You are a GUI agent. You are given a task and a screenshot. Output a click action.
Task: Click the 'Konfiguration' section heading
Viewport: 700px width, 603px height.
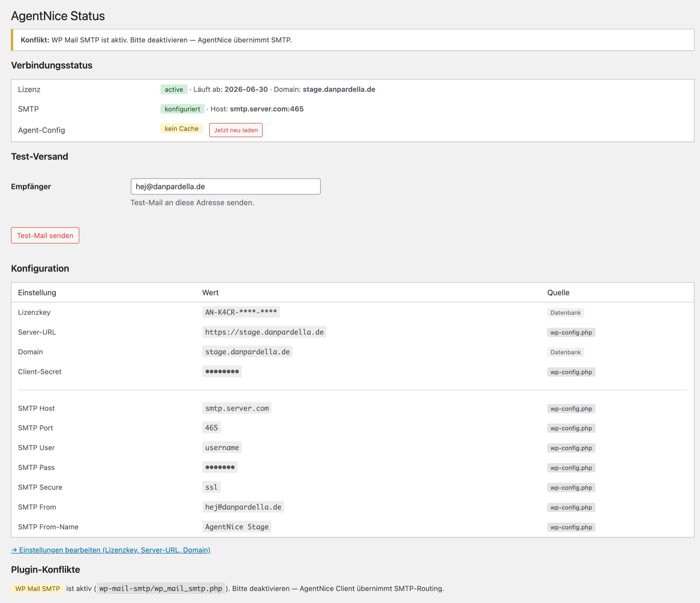click(x=40, y=268)
